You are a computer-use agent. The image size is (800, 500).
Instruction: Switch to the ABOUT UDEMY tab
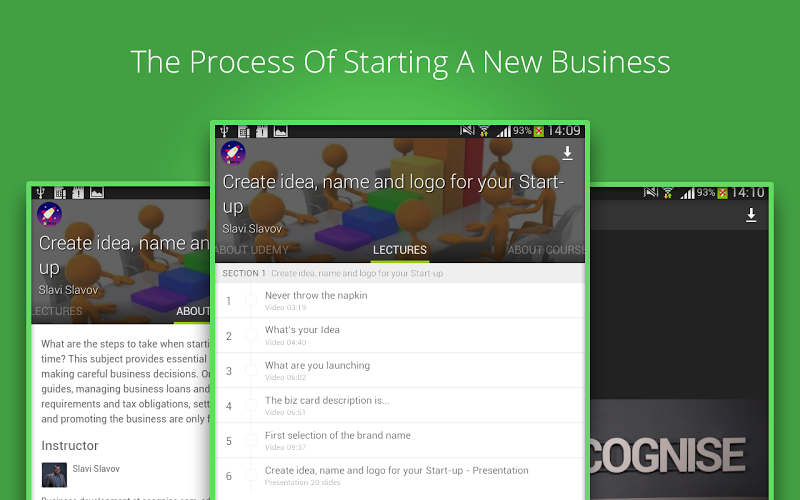[252, 250]
